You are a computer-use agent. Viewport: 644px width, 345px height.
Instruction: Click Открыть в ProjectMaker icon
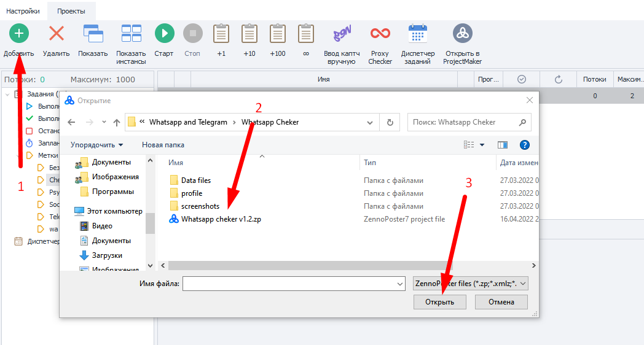463,33
